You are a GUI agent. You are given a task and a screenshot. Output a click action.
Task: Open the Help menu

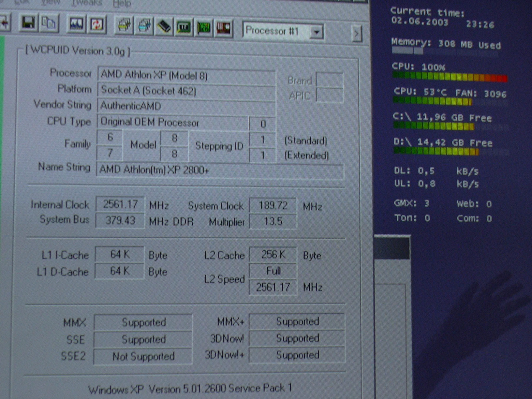tap(122, 4)
